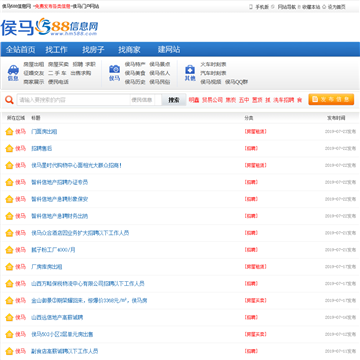Screen dimensions: 360x360
Task: Click the 发布时间 column header
Action: coord(336,118)
